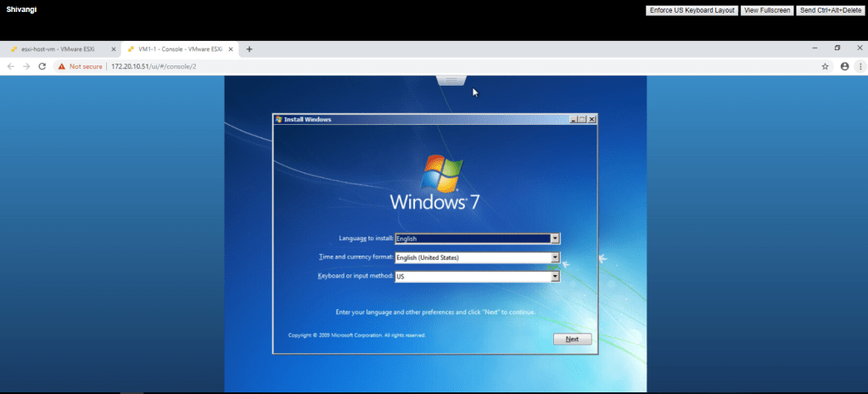Click Next in the Install Windows dialog
Image resolution: width=868 pixels, height=394 pixels.
point(572,339)
